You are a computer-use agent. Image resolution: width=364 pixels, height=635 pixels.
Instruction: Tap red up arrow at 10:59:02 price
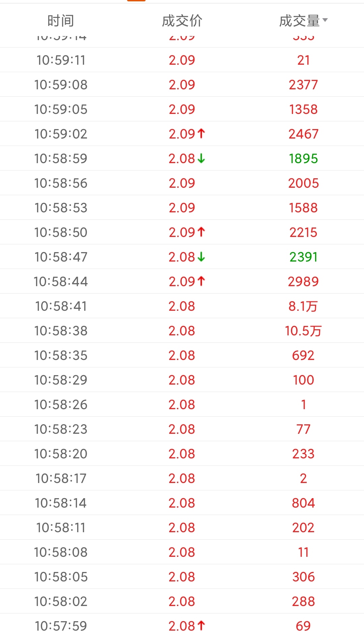point(201,134)
